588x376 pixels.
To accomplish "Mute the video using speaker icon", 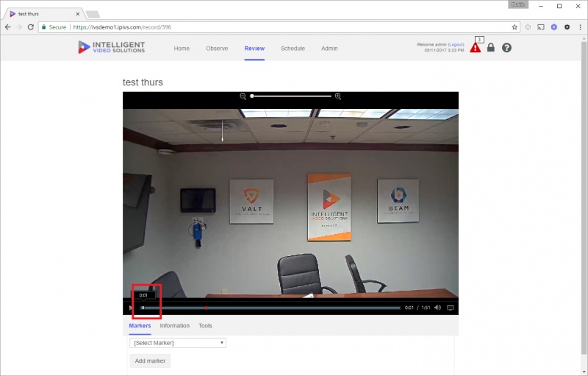I will [x=437, y=308].
